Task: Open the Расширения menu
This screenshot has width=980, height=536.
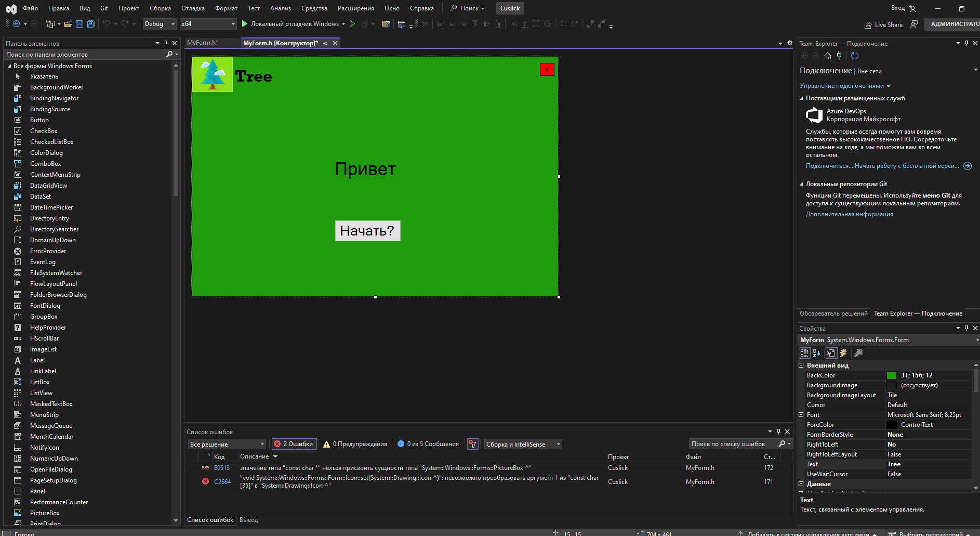Action: [x=356, y=8]
